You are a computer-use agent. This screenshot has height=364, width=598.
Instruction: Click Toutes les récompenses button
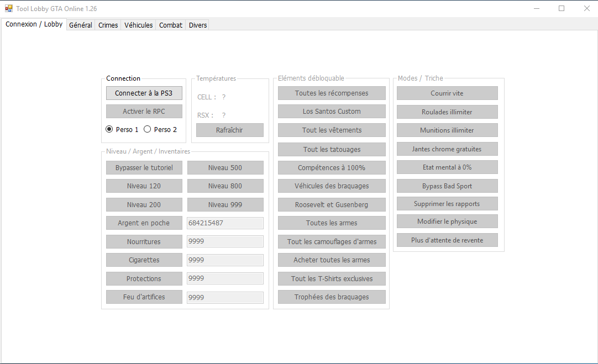[332, 93]
